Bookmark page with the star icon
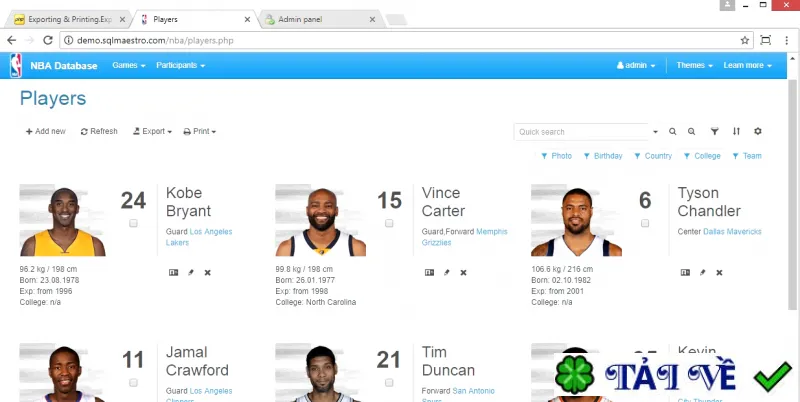 pos(744,40)
